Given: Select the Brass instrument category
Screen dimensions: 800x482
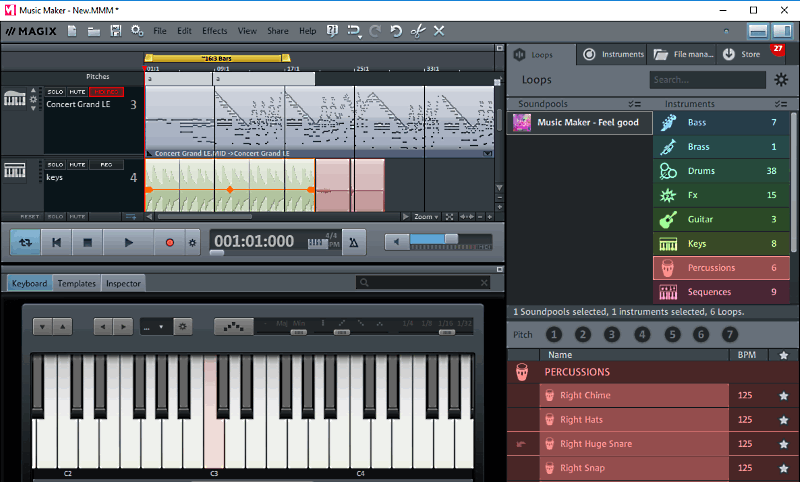Looking at the screenshot, I should pos(721,147).
